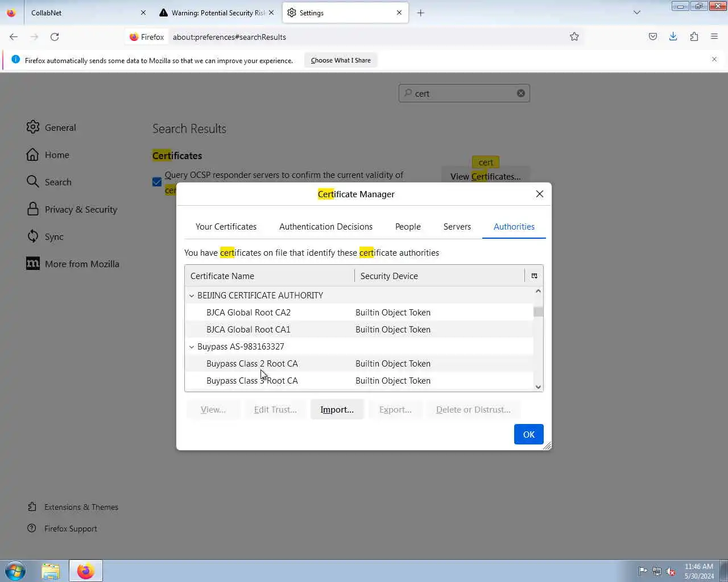Open a new tab with plus icon
Image resolution: width=728 pixels, height=582 pixels.
(x=421, y=13)
